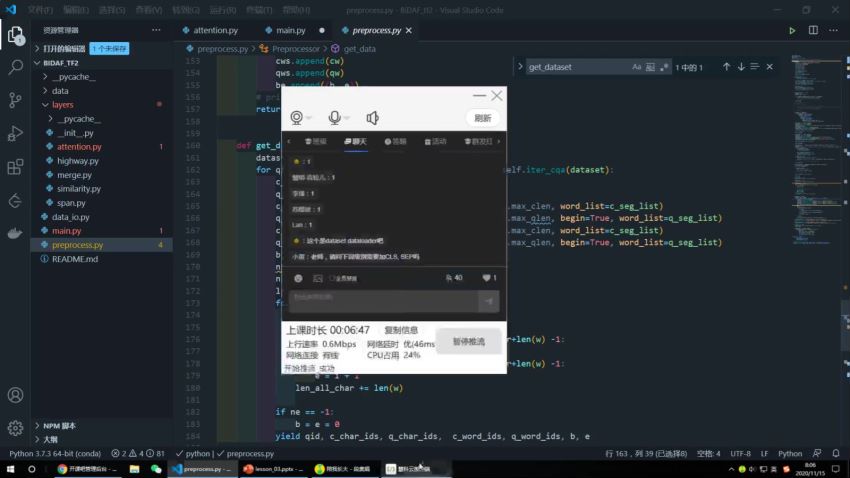Open the Extensions view in activity bar

pyautogui.click(x=15, y=166)
